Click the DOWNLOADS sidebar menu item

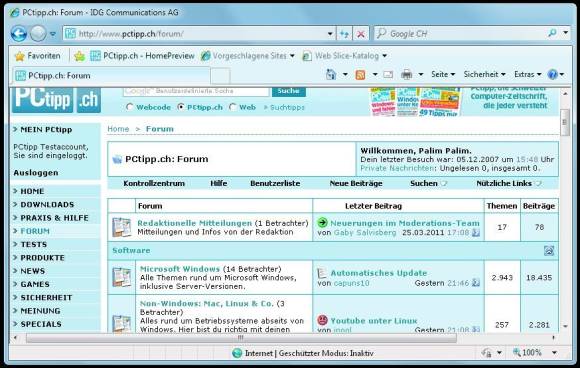47,205
